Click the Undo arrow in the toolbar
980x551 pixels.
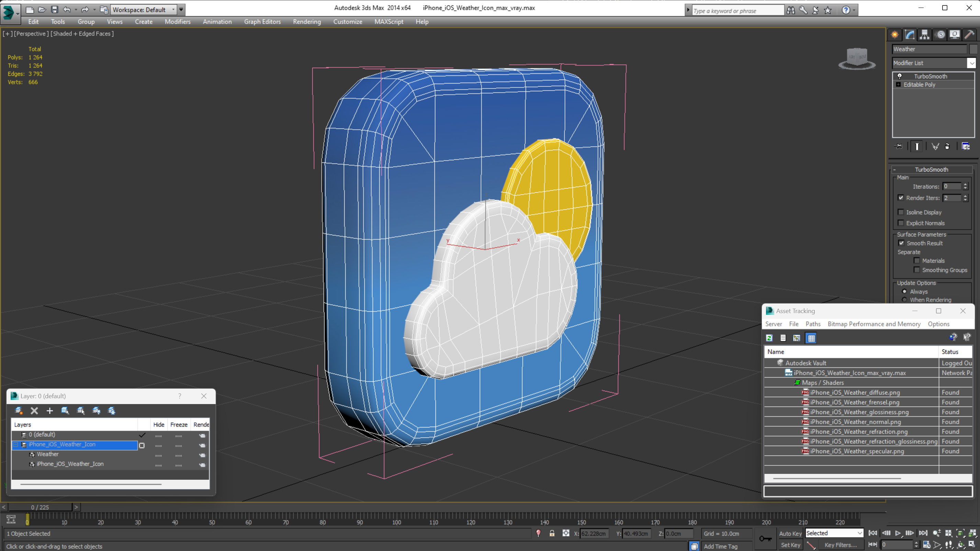67,10
